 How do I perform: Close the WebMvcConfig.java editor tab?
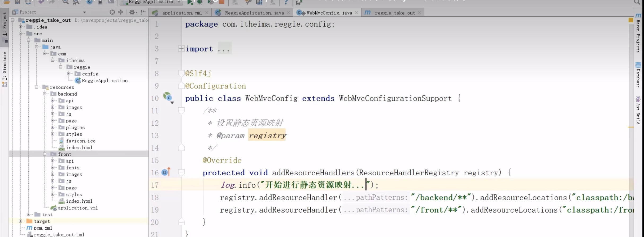pyautogui.click(x=356, y=13)
